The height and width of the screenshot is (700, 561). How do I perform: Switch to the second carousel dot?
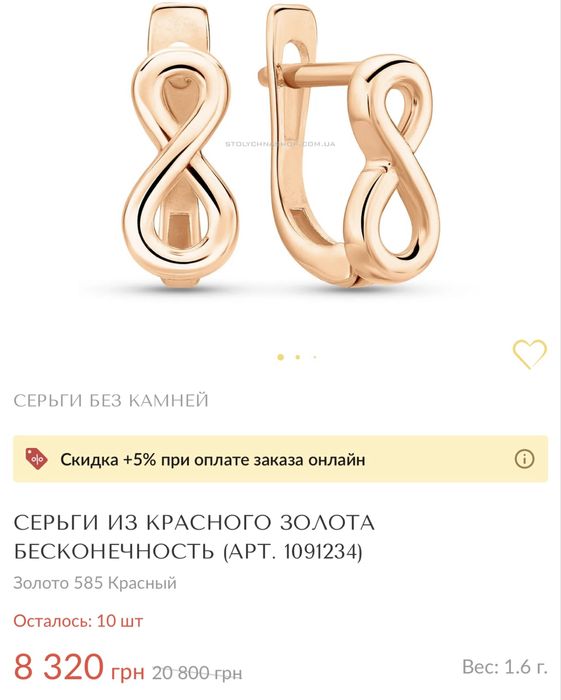(x=298, y=357)
